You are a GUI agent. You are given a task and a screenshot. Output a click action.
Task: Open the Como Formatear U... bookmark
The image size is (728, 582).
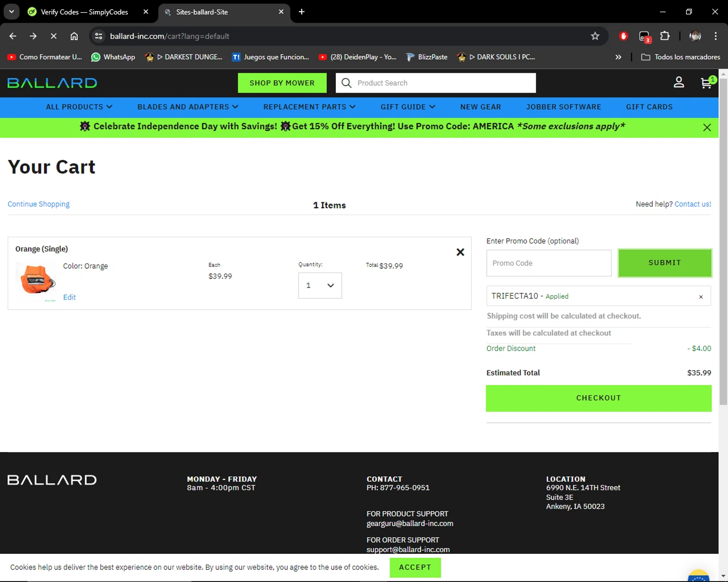(x=45, y=57)
